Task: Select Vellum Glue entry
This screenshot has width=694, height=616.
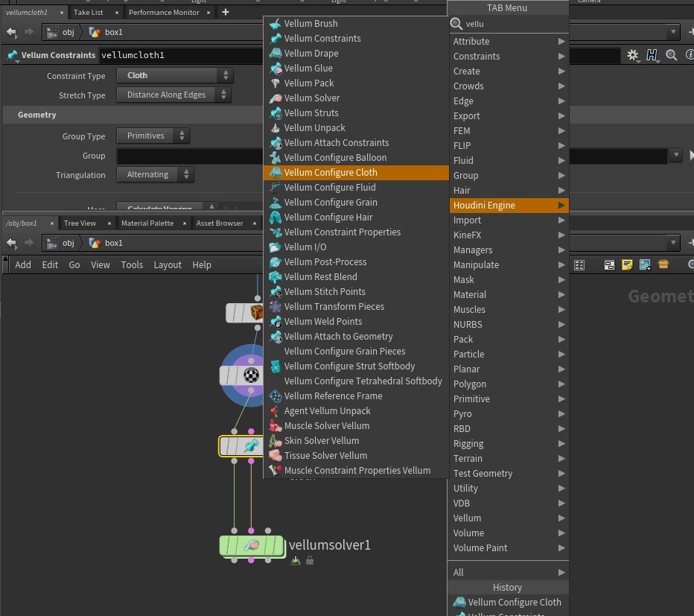Action: coord(356,69)
